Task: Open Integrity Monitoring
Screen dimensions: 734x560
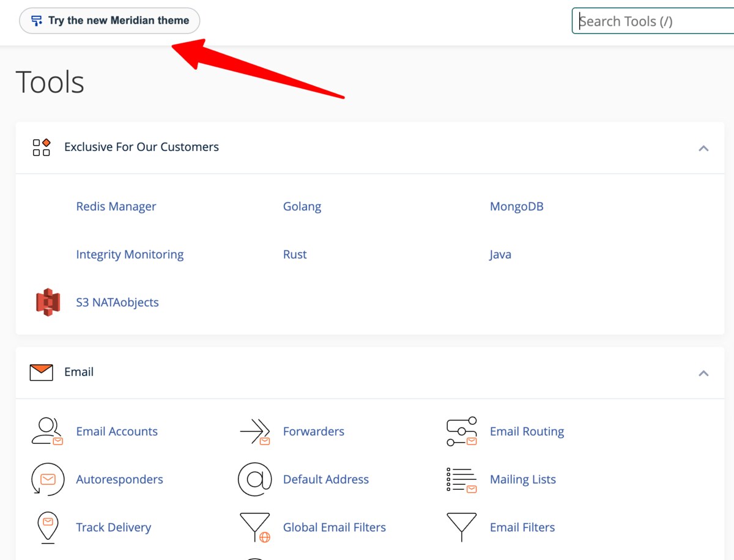Action: coord(130,254)
